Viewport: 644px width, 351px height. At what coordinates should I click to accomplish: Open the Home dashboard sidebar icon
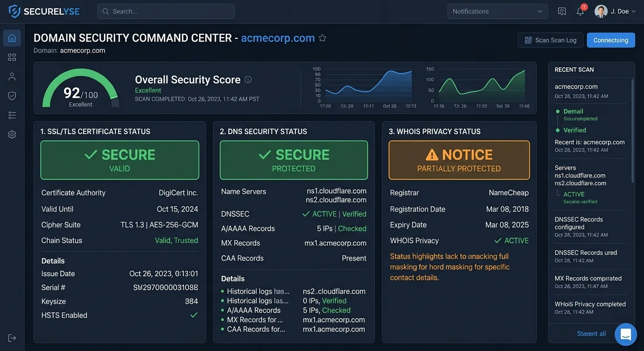(12, 38)
